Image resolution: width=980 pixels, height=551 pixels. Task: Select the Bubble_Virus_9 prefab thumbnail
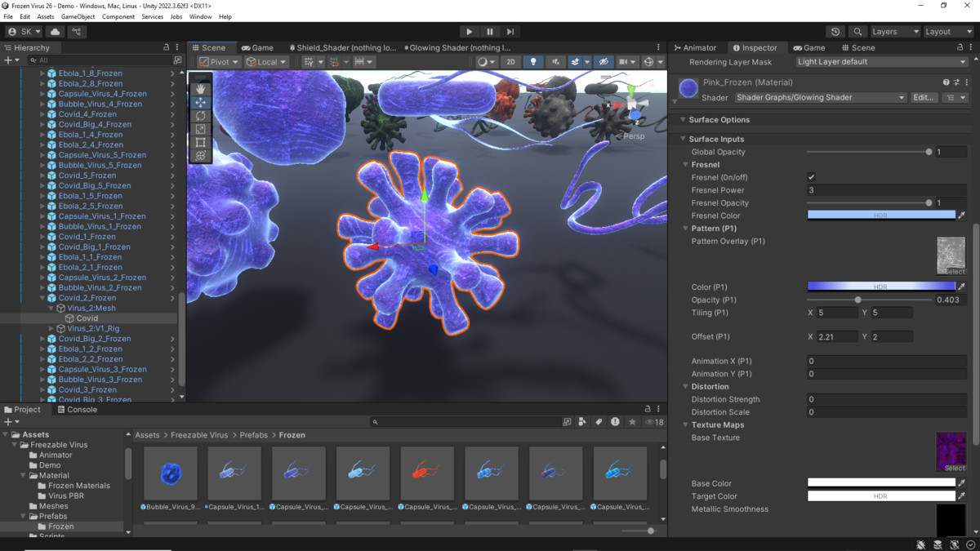[x=170, y=473]
